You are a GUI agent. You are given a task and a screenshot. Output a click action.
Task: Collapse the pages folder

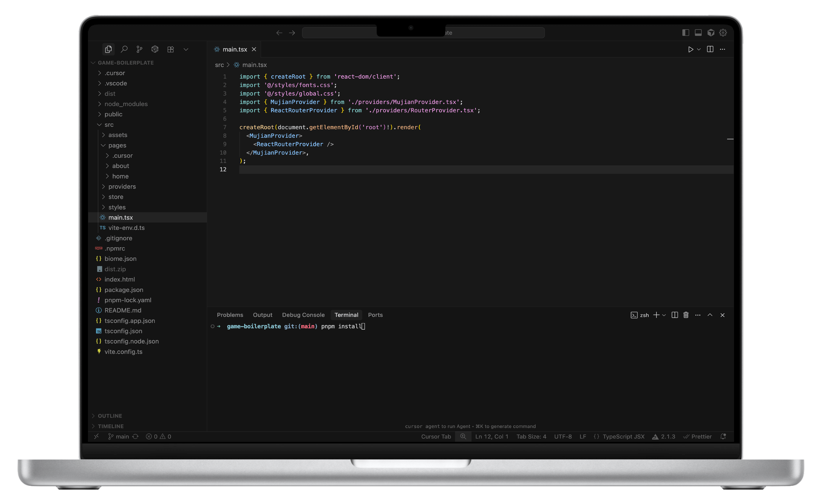point(117,145)
